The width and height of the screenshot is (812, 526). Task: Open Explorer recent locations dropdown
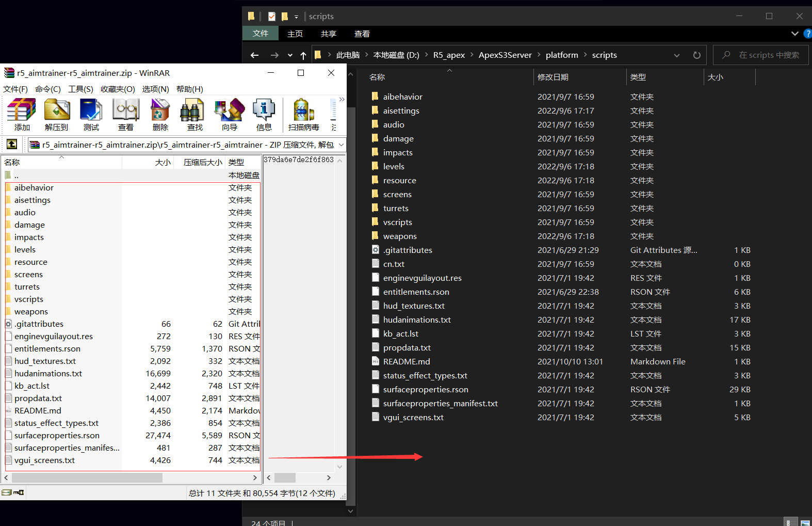pyautogui.click(x=290, y=55)
